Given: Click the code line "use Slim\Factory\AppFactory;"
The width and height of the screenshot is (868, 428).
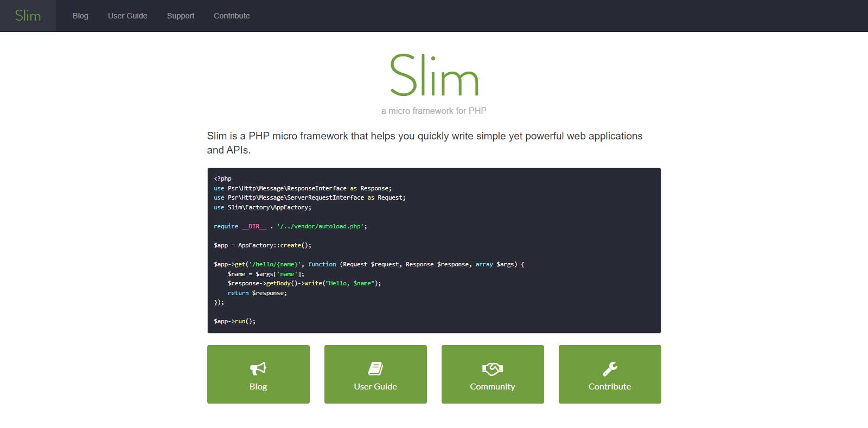Looking at the screenshot, I should (263, 207).
